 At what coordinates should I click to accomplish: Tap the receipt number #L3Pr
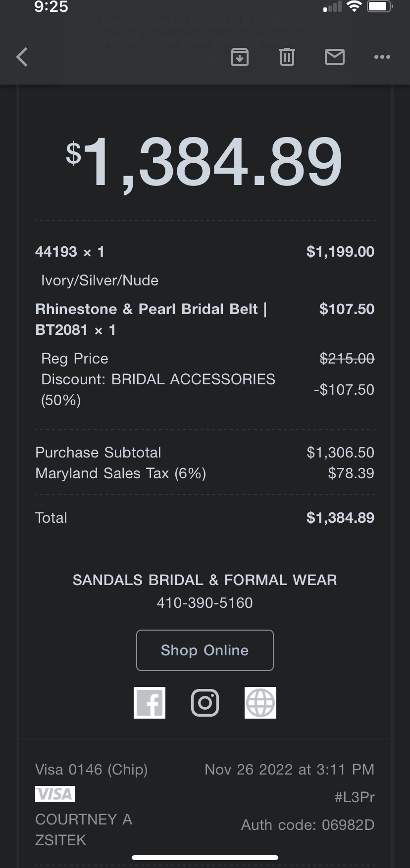point(355,797)
